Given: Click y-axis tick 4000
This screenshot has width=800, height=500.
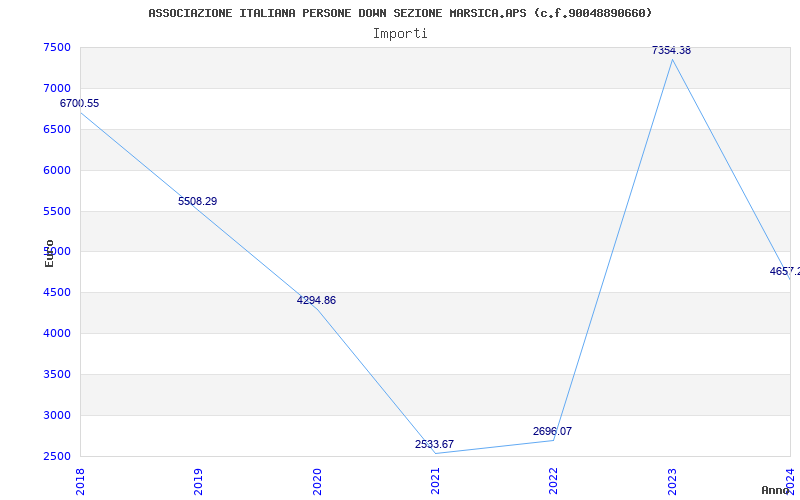Looking at the screenshot, I should click(x=57, y=334).
